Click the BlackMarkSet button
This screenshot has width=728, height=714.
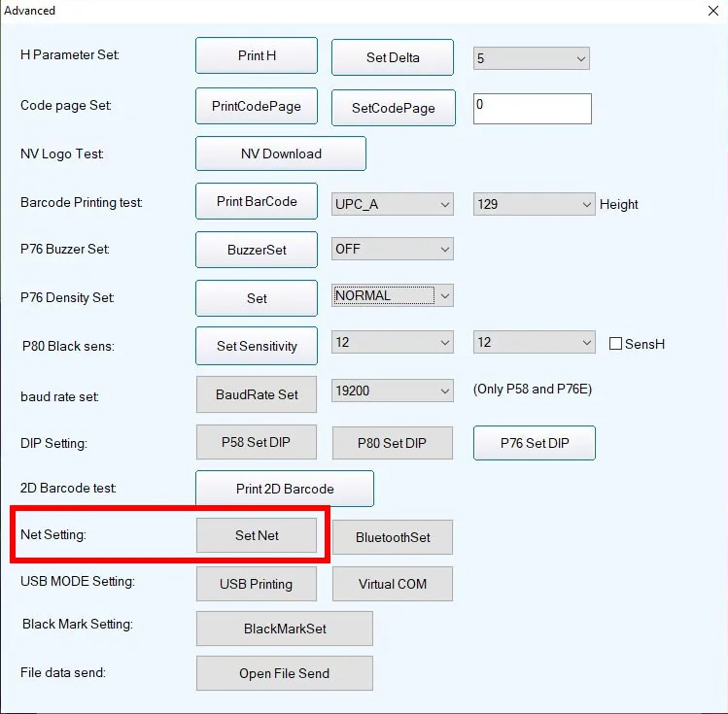[x=284, y=629]
